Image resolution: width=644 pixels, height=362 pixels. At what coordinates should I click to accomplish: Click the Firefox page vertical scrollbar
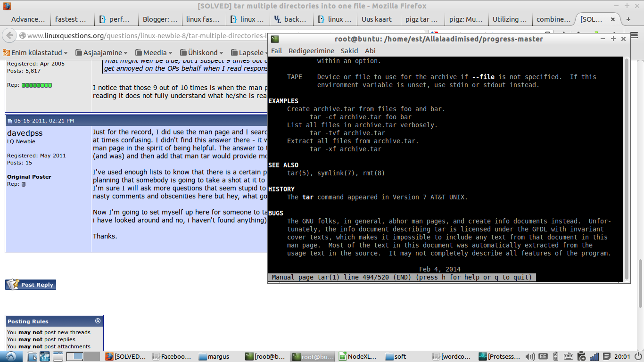(x=640, y=283)
